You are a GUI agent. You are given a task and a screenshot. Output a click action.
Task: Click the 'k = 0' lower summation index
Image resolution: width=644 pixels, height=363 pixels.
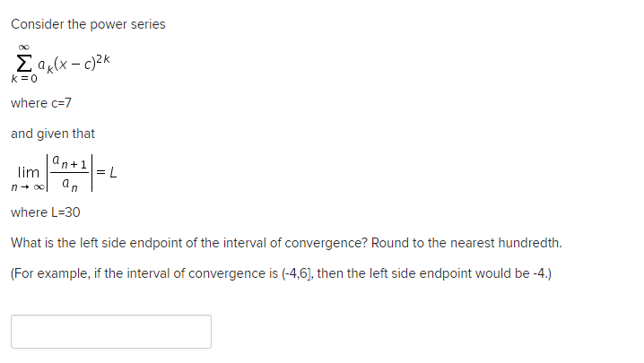coord(24,79)
